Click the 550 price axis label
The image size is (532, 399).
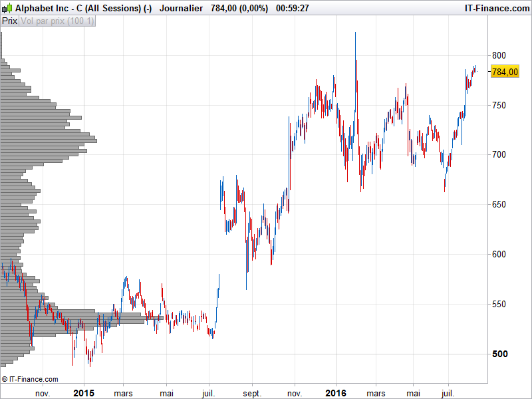(x=499, y=305)
